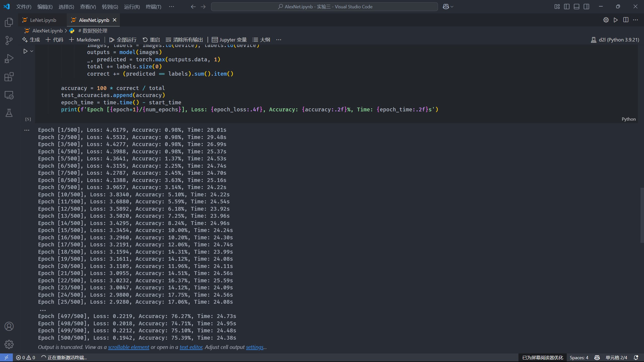The image size is (644, 362).
Task: Click the title bar command search box
Action: click(x=324, y=7)
